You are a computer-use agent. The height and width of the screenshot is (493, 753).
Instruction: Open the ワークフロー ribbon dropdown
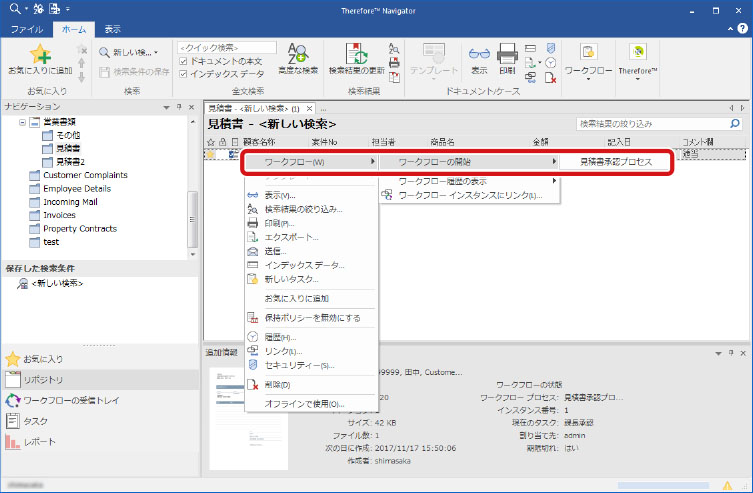[x=588, y=62]
